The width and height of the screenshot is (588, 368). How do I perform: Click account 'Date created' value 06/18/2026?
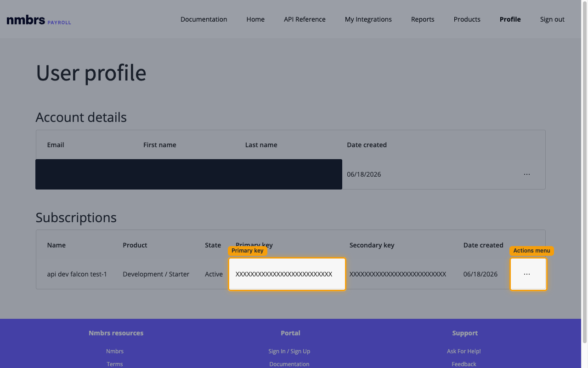pos(364,174)
